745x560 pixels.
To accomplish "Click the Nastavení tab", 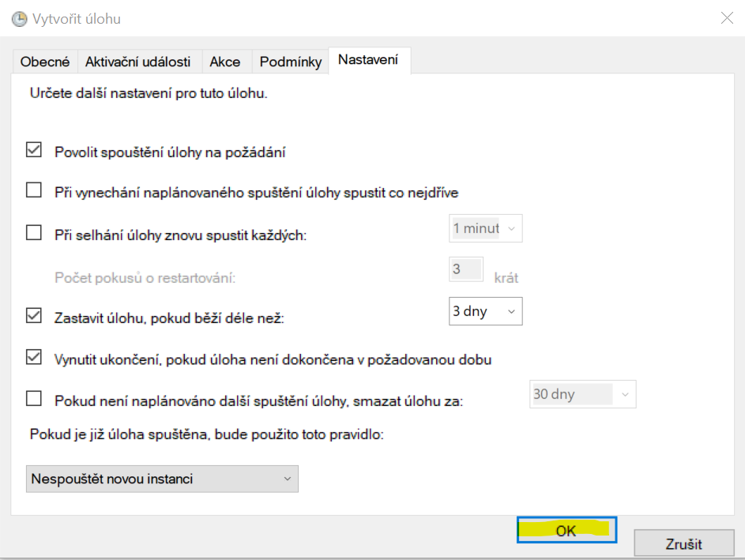I will pyautogui.click(x=368, y=60).
